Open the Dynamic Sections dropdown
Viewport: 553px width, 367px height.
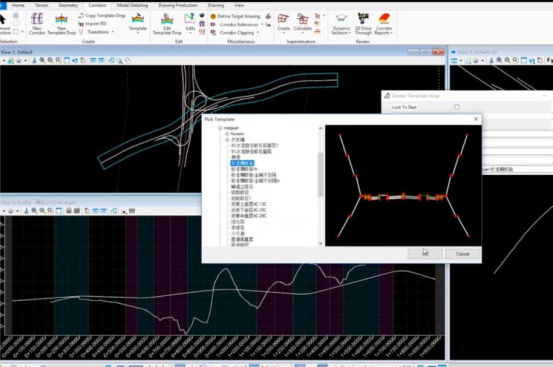click(341, 24)
